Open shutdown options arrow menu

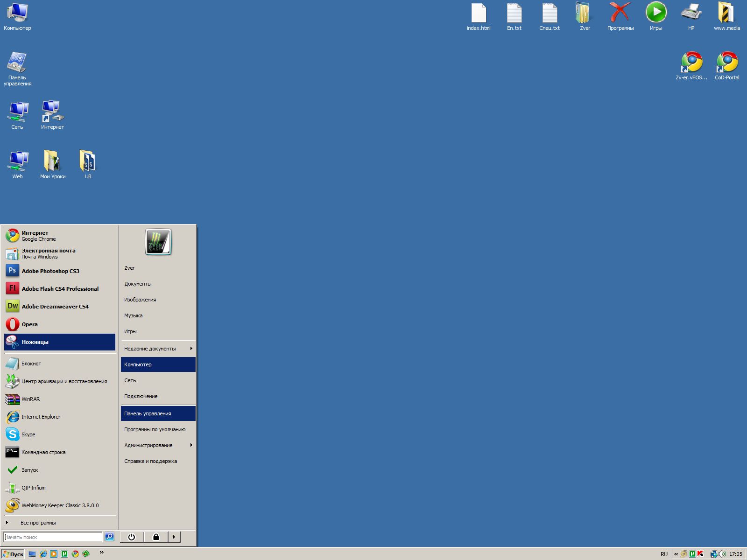(174, 537)
